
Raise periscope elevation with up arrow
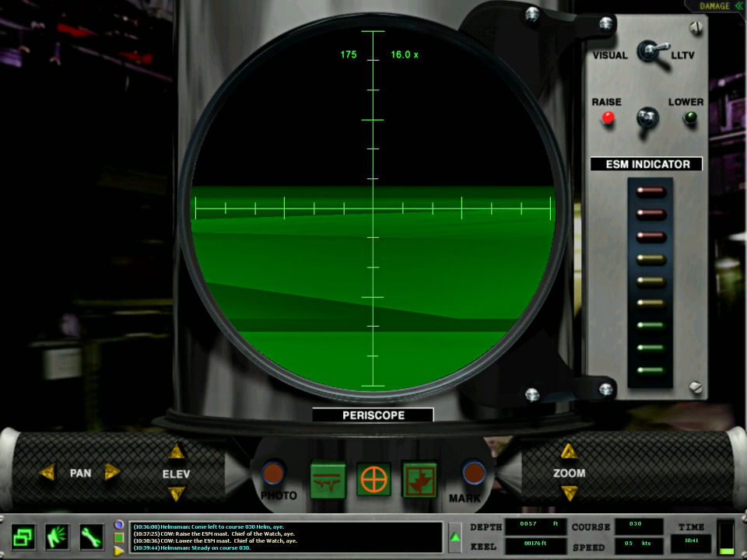177,452
